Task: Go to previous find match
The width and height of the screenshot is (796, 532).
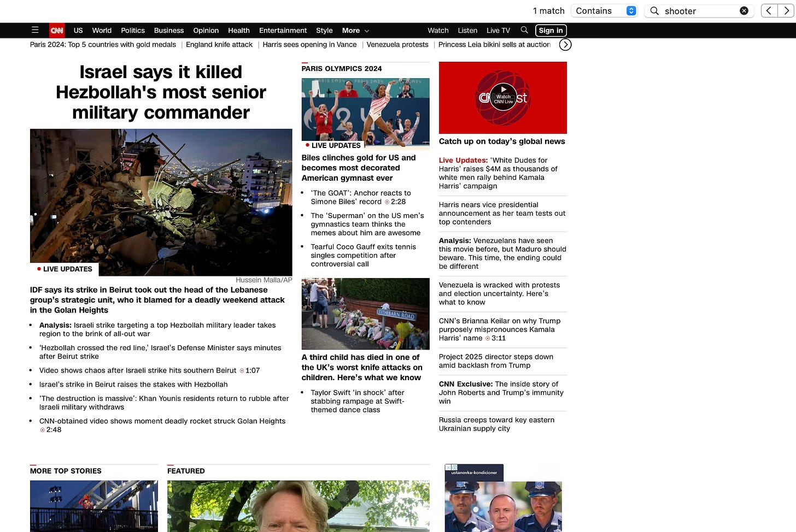Action: tap(769, 10)
